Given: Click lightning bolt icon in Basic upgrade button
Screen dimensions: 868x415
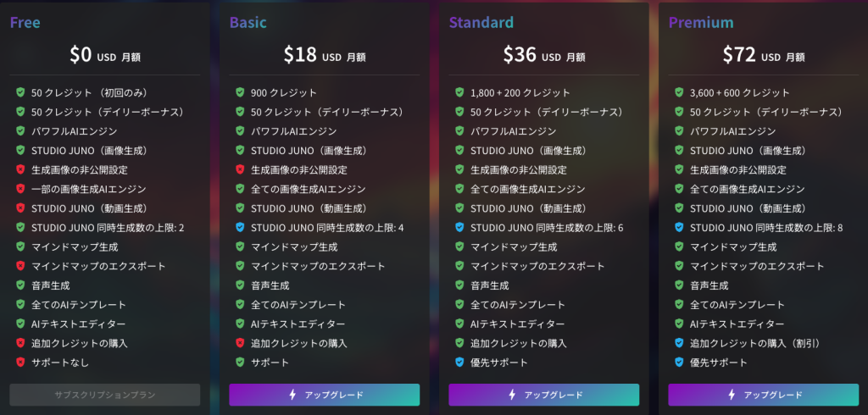Looking at the screenshot, I should (292, 395).
